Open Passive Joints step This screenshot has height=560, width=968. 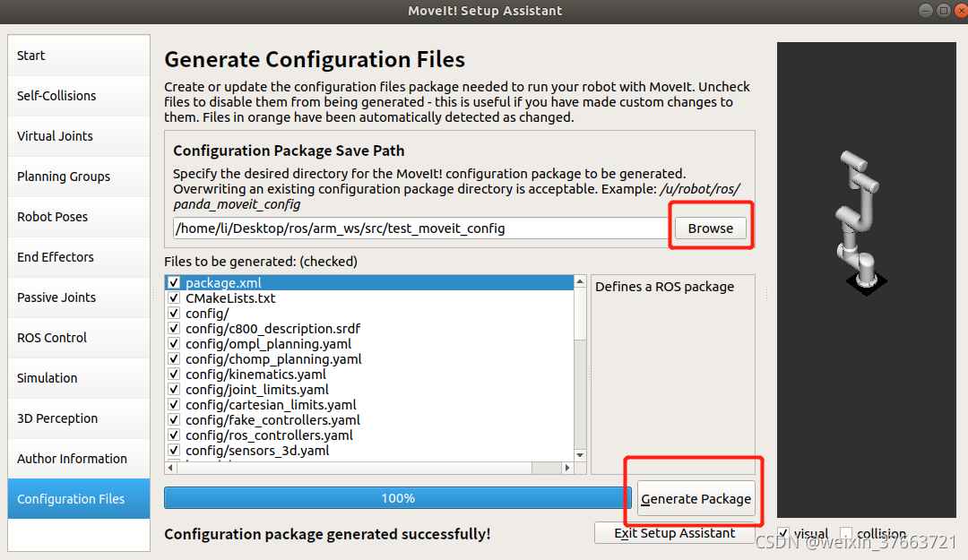78,297
